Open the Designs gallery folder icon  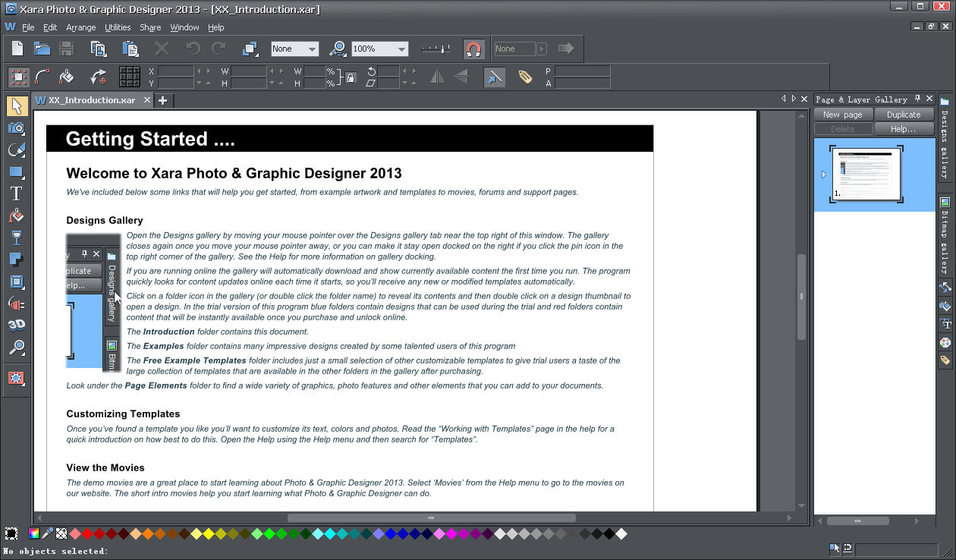point(945,101)
